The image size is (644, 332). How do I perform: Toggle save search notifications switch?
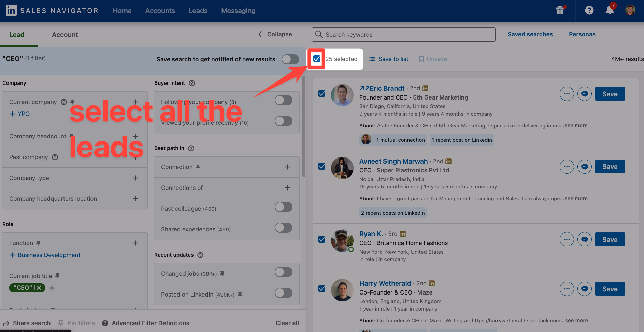point(290,59)
